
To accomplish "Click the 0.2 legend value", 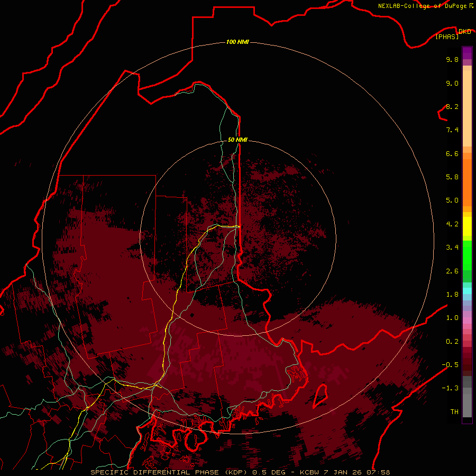I will click(452, 342).
